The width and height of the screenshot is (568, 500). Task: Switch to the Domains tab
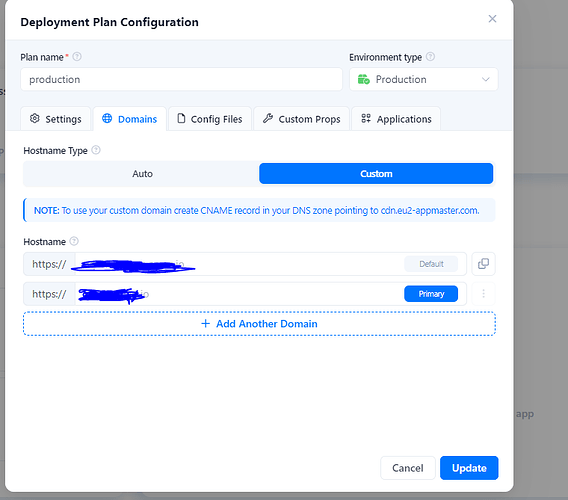pos(130,119)
